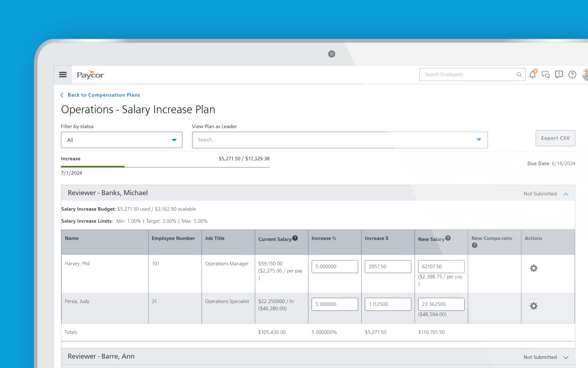This screenshot has height=368, width=588.
Task: Open the notifications bell
Action: point(532,74)
